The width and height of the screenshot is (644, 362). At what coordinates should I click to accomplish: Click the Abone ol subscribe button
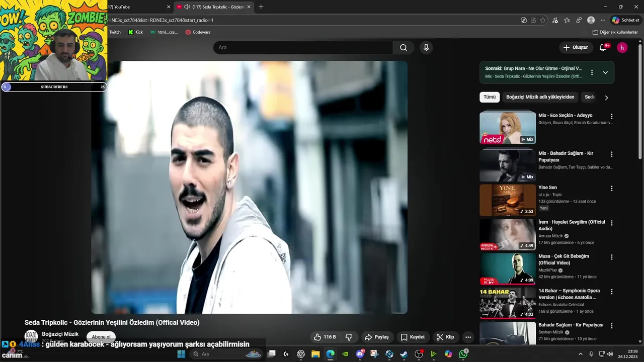point(101,337)
